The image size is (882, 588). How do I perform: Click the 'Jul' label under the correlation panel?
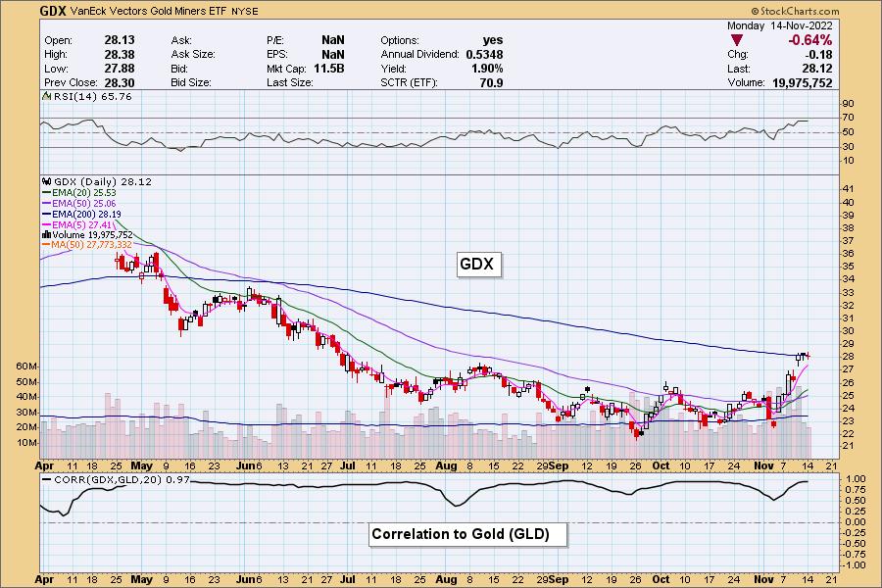point(348,579)
